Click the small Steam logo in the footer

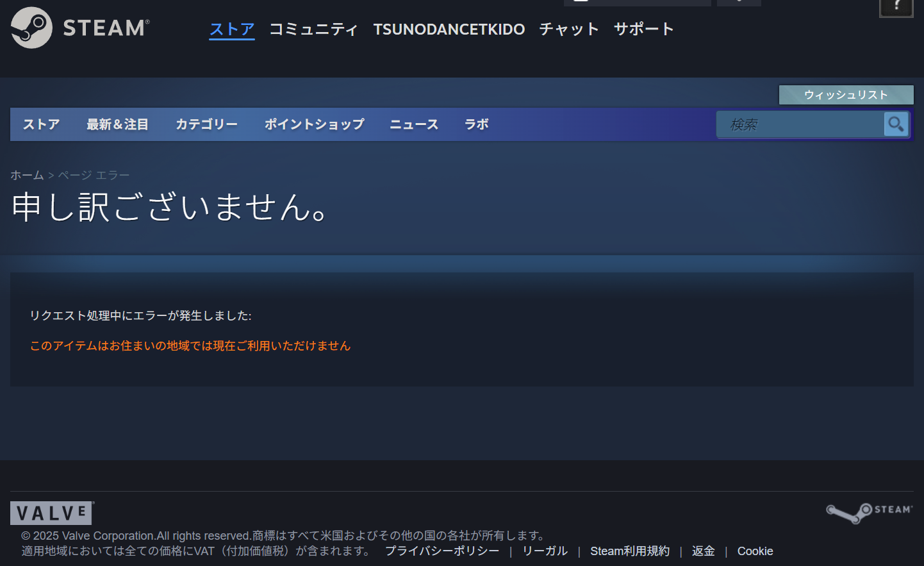869,512
